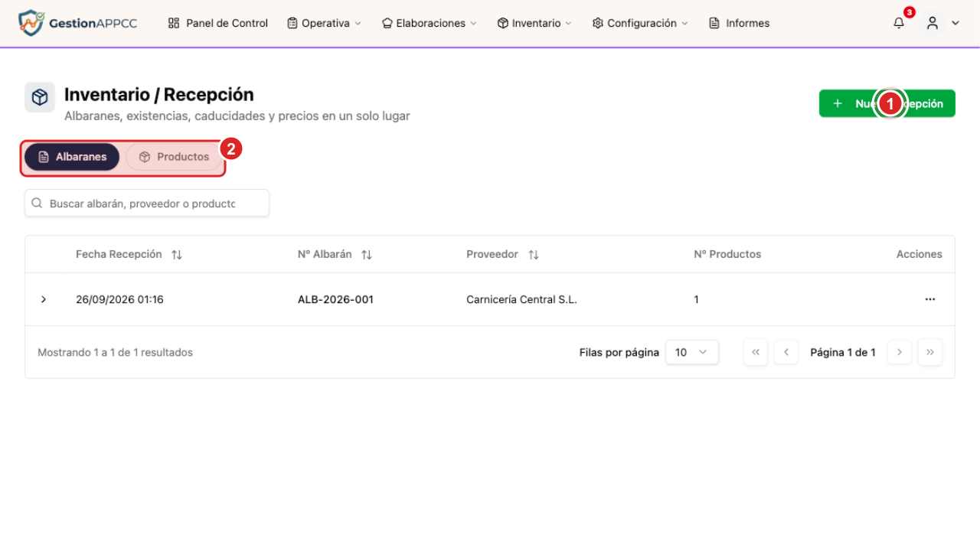This screenshot has width=980, height=551.
Task: Open the Elaboraciones menu
Action: coord(430,23)
